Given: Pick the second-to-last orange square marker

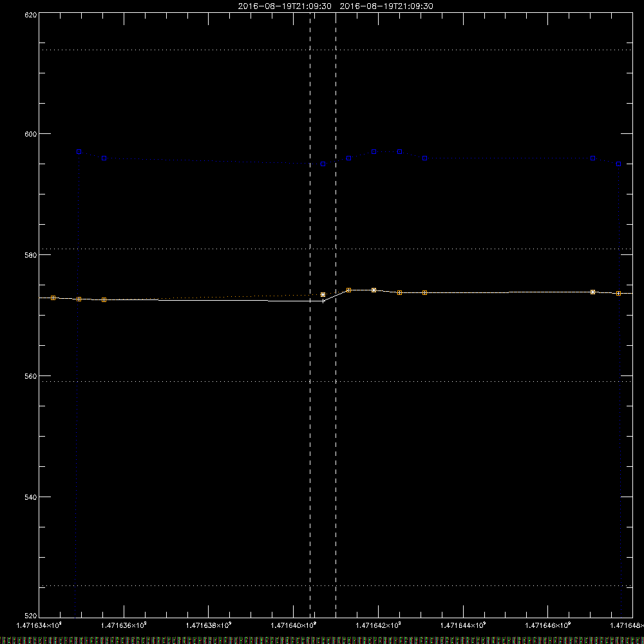Looking at the screenshot, I should click(x=592, y=292).
